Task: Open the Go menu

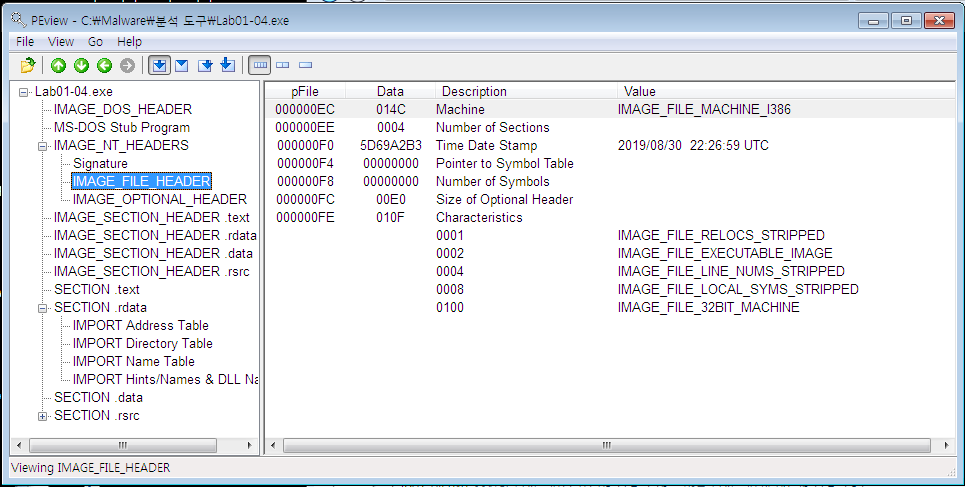Action: click(95, 41)
